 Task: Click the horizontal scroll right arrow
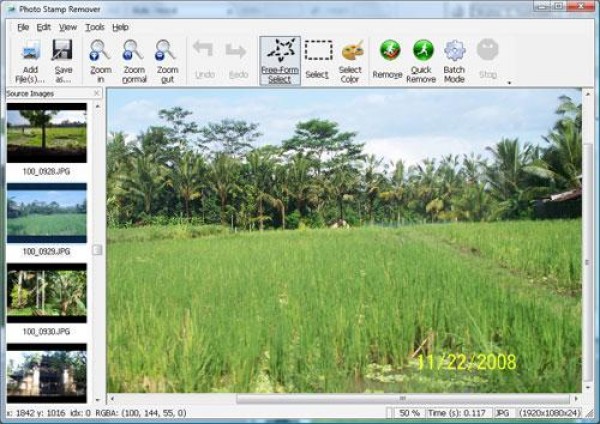point(576,398)
